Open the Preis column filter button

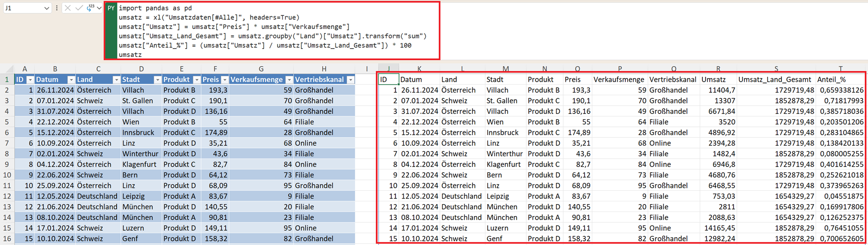[224, 80]
